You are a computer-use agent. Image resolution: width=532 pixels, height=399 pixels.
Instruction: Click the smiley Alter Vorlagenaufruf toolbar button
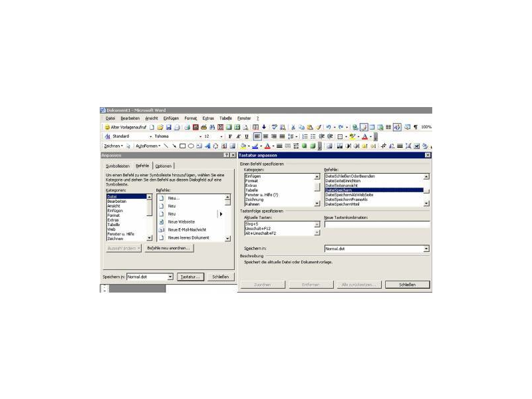click(126, 127)
